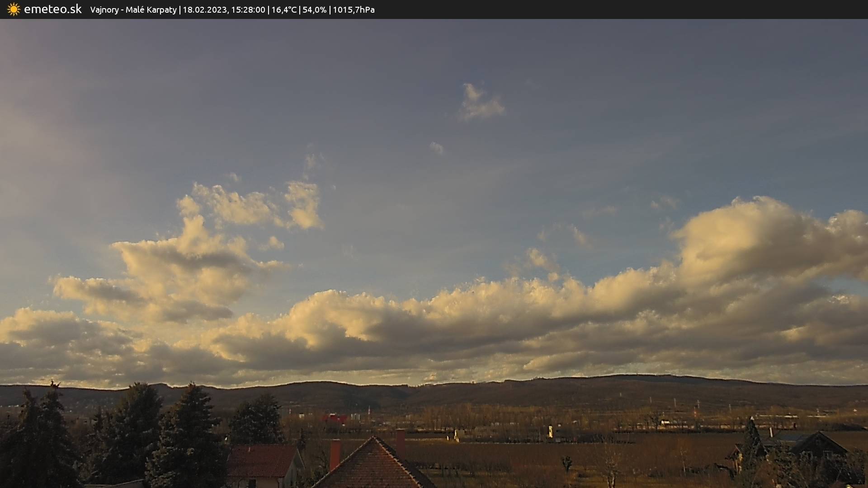Click the white pillar in the field
The width and height of the screenshot is (868, 488).
coord(550,431)
